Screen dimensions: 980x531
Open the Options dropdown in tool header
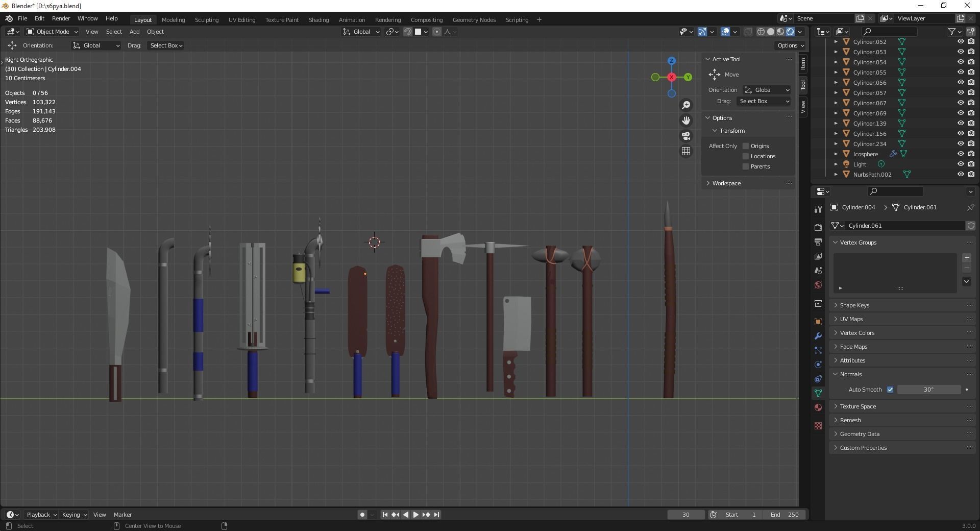pyautogui.click(x=790, y=45)
